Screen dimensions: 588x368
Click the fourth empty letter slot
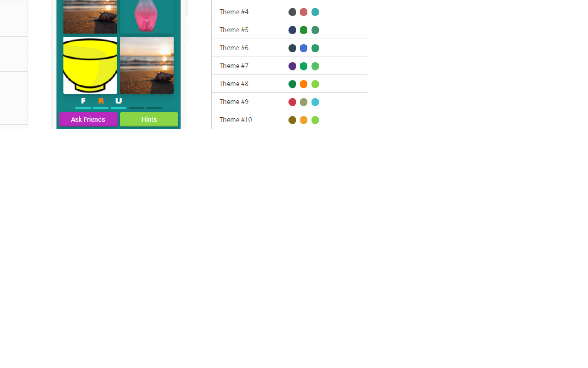(136, 102)
